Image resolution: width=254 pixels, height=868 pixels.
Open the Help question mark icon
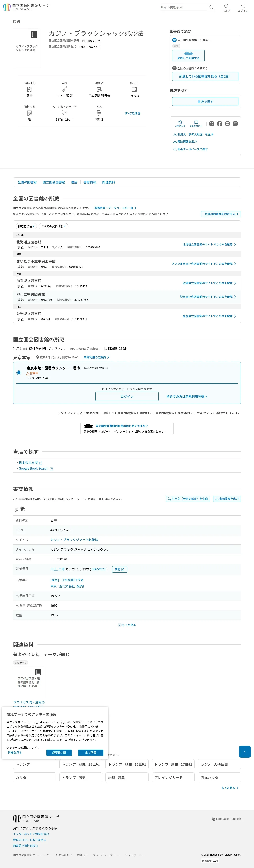(x=226, y=6)
